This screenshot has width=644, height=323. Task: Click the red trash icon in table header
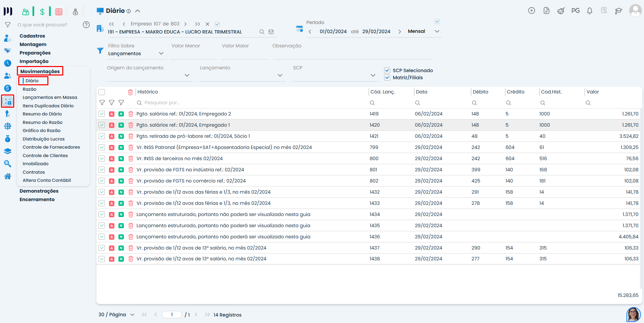pyautogui.click(x=130, y=92)
